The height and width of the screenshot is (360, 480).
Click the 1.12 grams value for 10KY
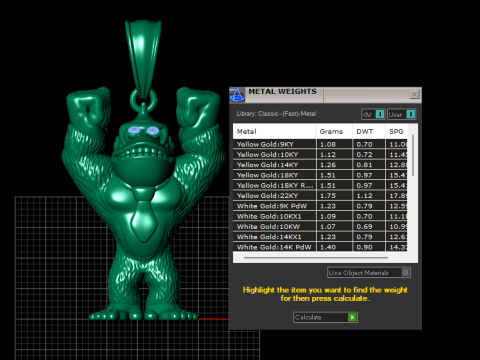tap(328, 155)
